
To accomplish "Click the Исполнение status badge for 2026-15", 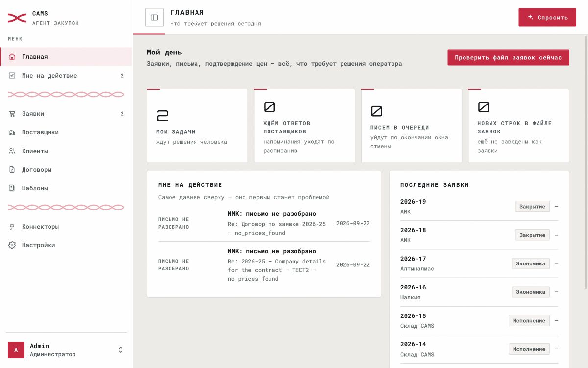I will [x=529, y=321].
